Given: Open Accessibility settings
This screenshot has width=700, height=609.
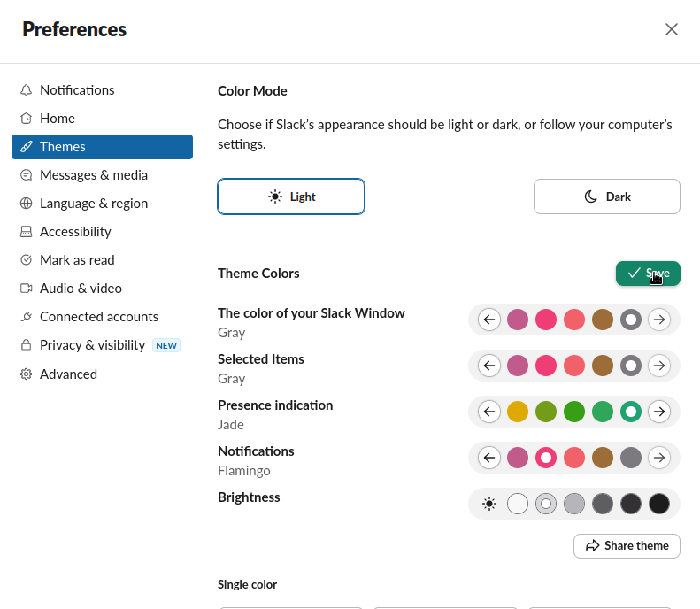Looking at the screenshot, I should (x=103, y=232).
